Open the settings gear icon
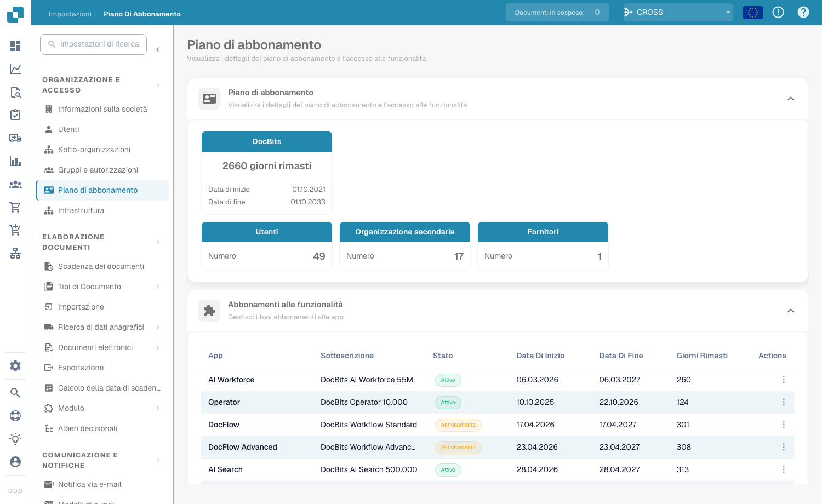 click(x=15, y=366)
